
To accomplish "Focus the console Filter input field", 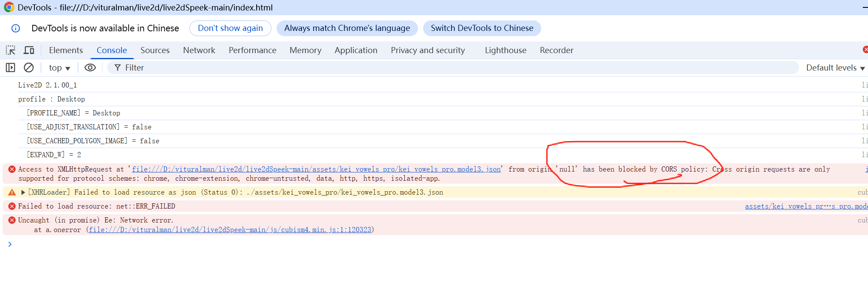I will [x=453, y=67].
